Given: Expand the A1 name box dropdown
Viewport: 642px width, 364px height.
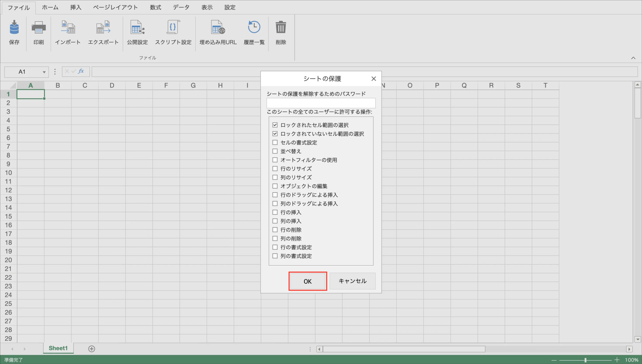Looking at the screenshot, I should coord(44,72).
